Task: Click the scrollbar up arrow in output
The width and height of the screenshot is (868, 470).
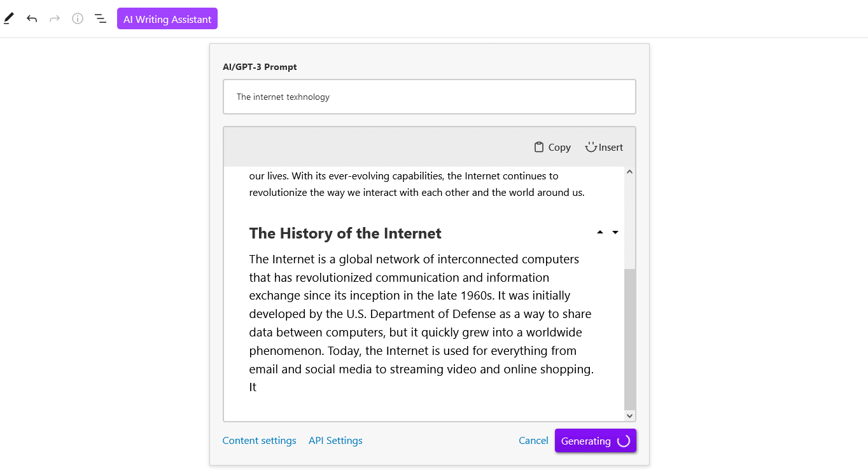Action: 630,172
